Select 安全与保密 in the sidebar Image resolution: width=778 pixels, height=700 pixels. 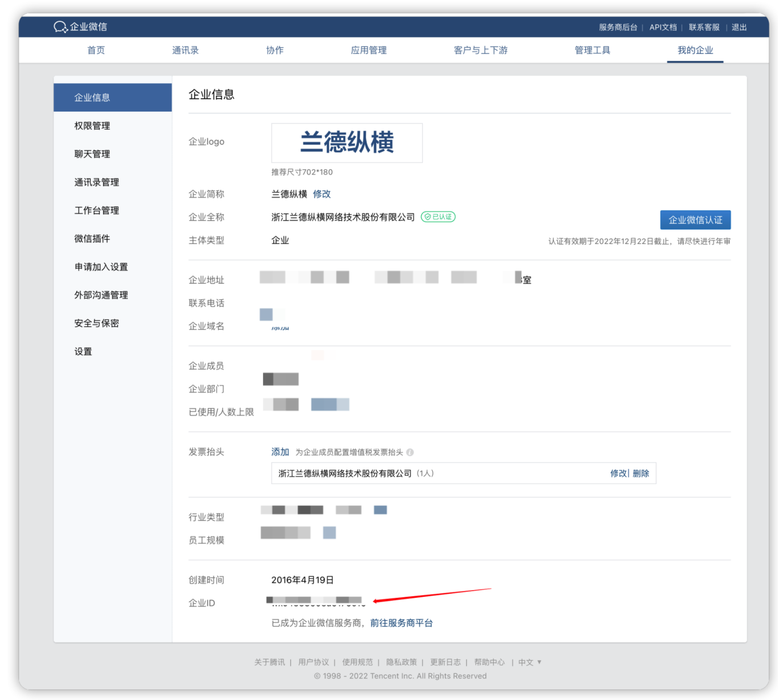click(x=96, y=324)
